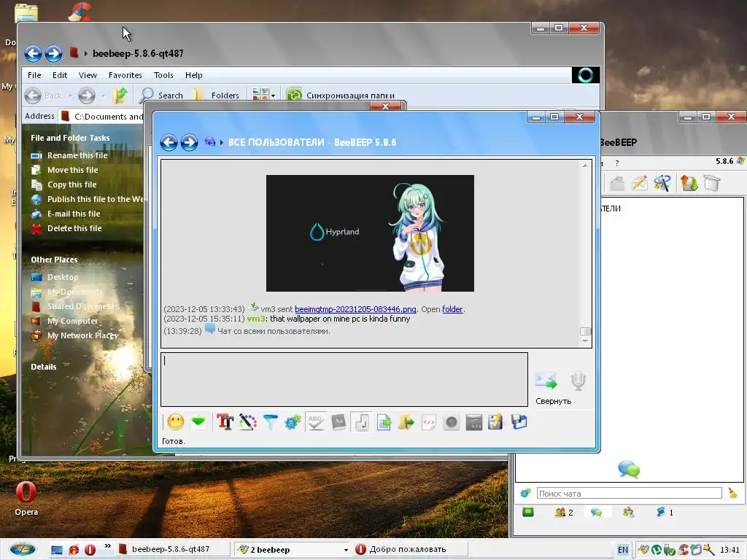Open chat settings gear in chat toolbar
The height and width of the screenshot is (560, 747).
click(x=293, y=422)
